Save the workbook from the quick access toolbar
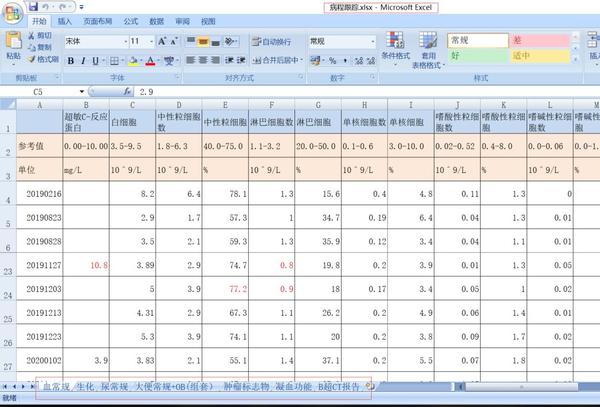This screenshot has height=407, width=600. click(33, 7)
